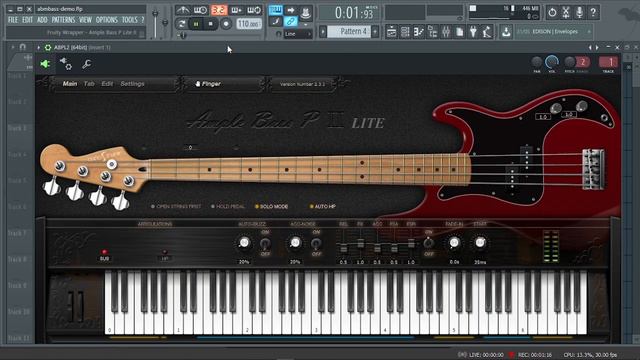Open the wrapper plugin options arrow
Viewport: 640px width, 360px height.
(x=39, y=48)
